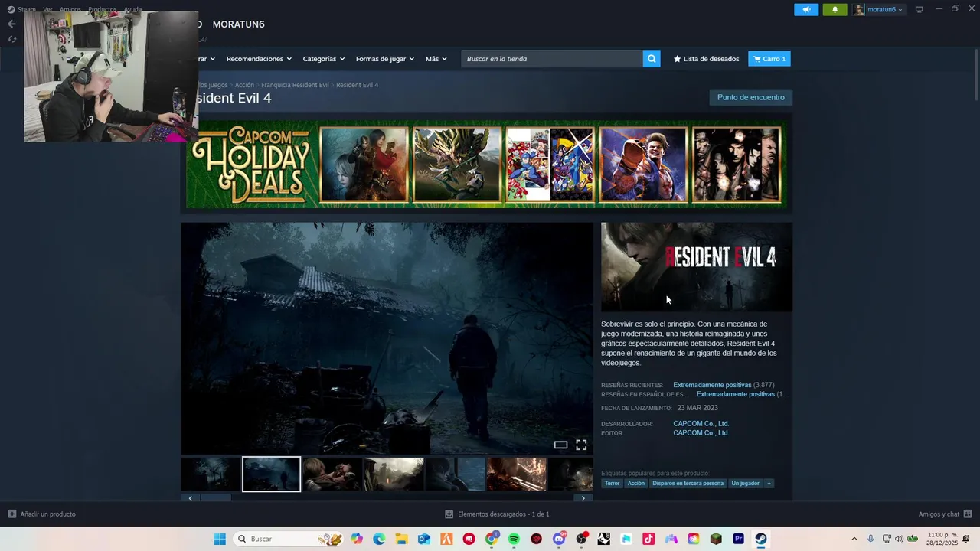
Task: Select the village buildings screenshot thumbnail
Action: point(394,474)
